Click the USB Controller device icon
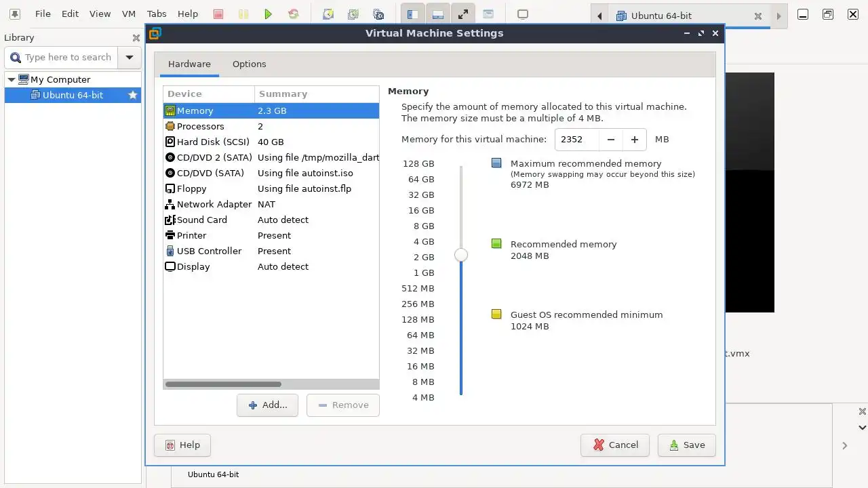The image size is (868, 488). [x=170, y=251]
